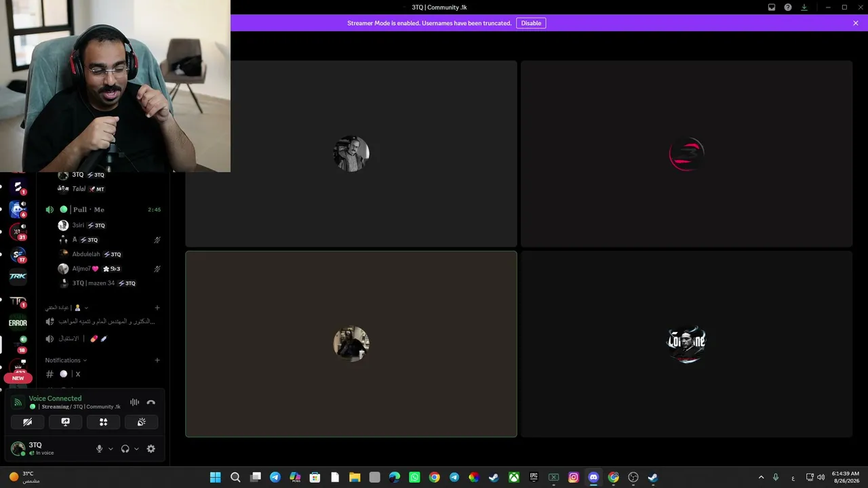868x488 pixels.
Task: Open microphone input options arrow
Action: [111, 449]
